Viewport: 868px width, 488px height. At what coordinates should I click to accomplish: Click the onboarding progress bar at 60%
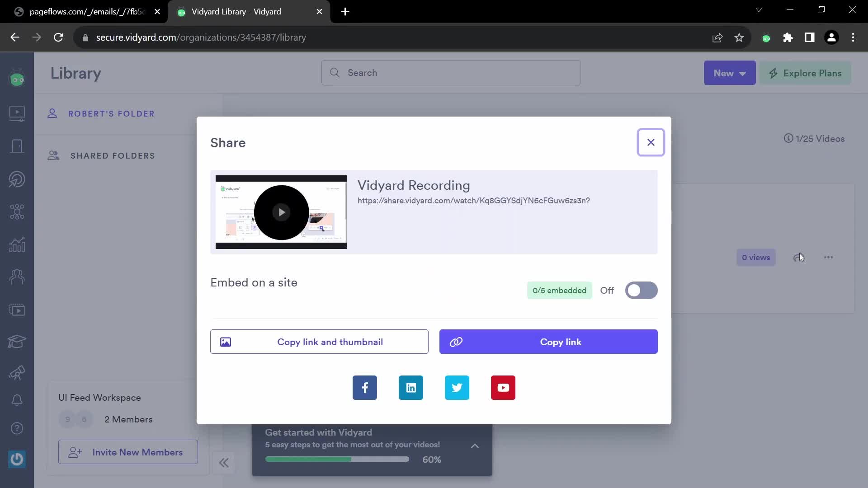click(x=337, y=459)
